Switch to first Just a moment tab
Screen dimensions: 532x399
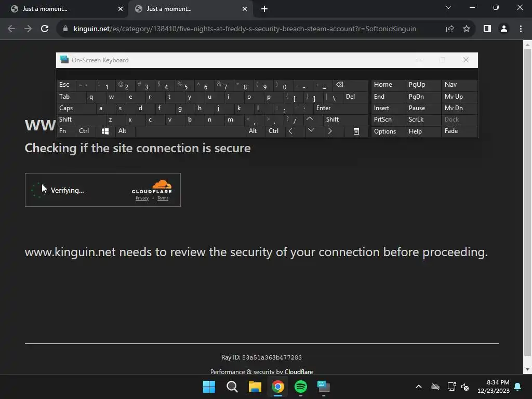(64, 9)
